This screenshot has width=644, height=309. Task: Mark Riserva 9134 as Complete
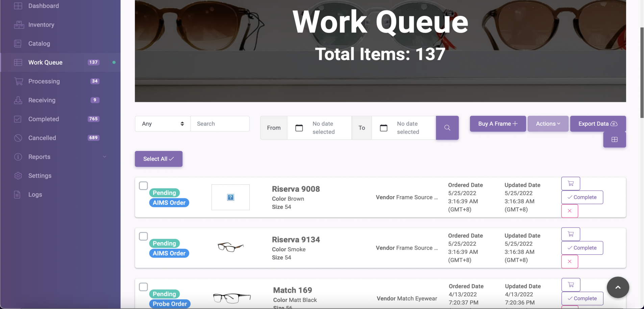point(582,248)
